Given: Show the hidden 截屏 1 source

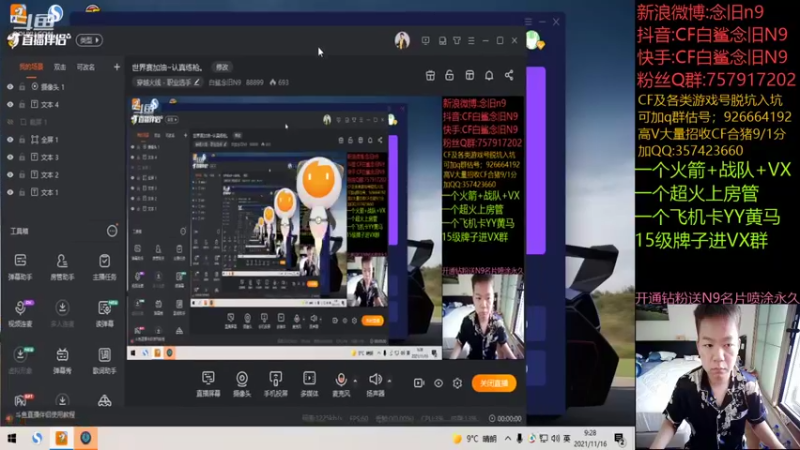Looking at the screenshot, I should [10, 122].
